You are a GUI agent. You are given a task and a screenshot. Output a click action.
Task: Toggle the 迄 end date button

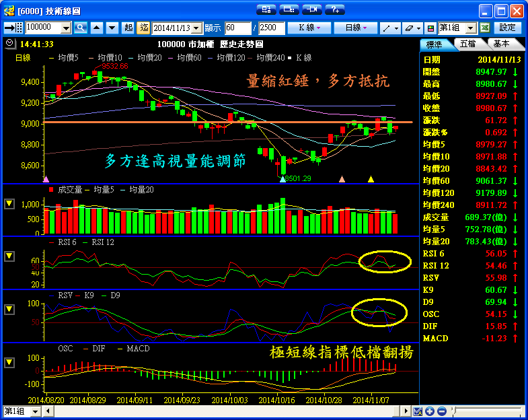click(x=143, y=28)
